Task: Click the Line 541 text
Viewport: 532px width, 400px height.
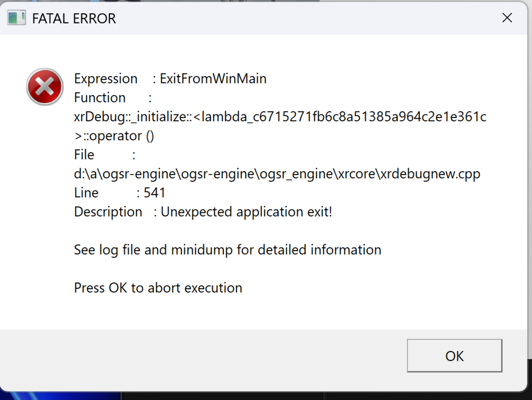Action: [120, 193]
